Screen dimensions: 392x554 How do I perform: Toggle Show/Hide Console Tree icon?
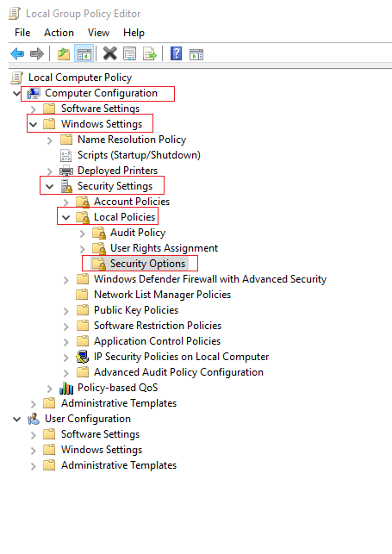[x=84, y=54]
